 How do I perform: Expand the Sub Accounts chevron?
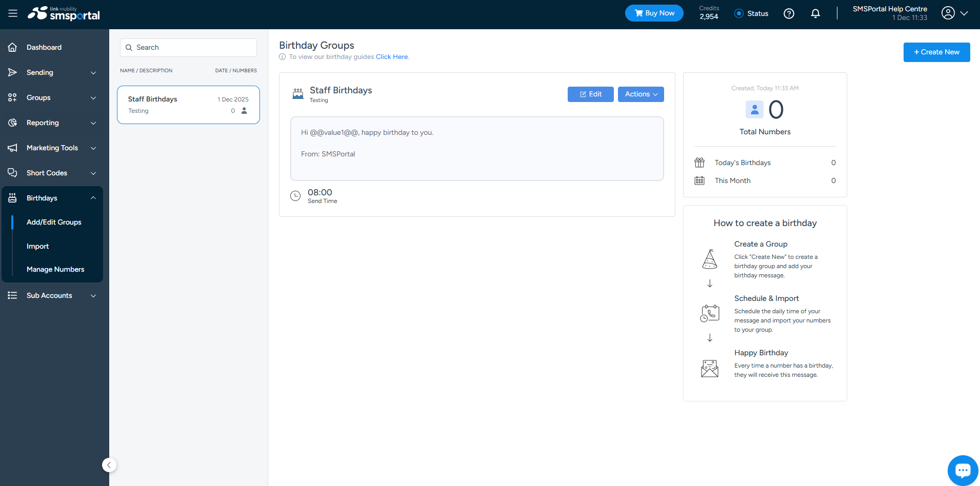click(x=93, y=296)
